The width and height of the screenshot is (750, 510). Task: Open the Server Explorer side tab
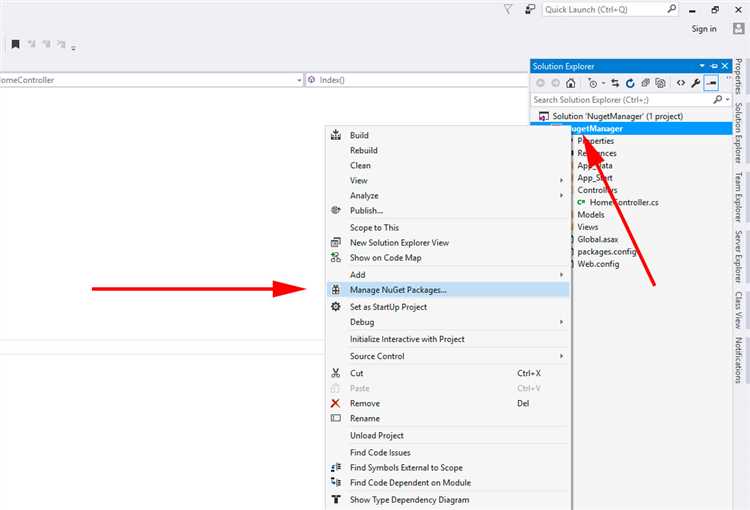pyautogui.click(x=739, y=257)
